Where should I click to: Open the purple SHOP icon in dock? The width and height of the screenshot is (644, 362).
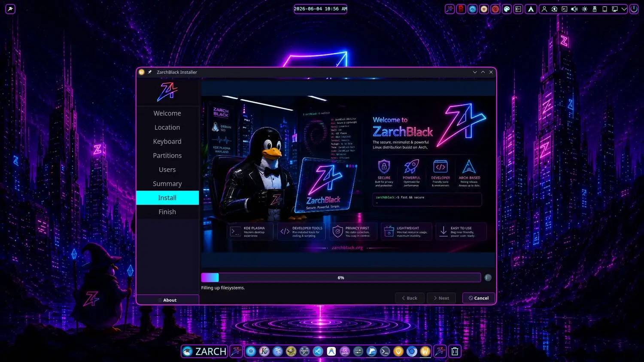[345, 351]
